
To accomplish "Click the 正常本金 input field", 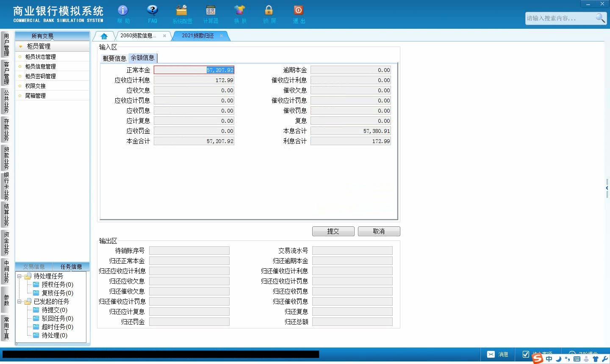I will (194, 70).
